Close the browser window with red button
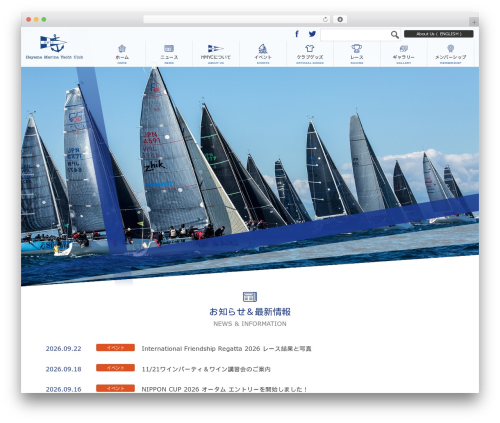The width and height of the screenshot is (500, 423). click(x=29, y=20)
